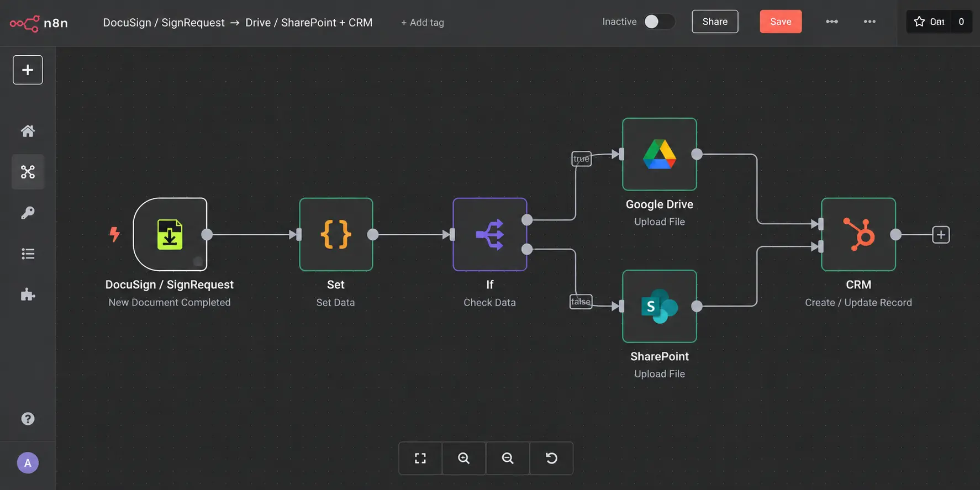The height and width of the screenshot is (490, 980).
Task: Click 'Set Data' subtitle
Action: (x=335, y=302)
